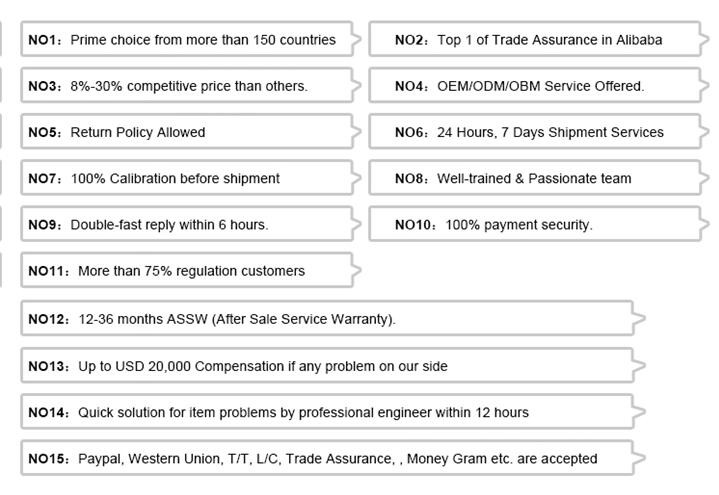Viewport: 719px width, 495px height.
Task: Choose '100% Calibration before shipment' box
Action: 187,178
